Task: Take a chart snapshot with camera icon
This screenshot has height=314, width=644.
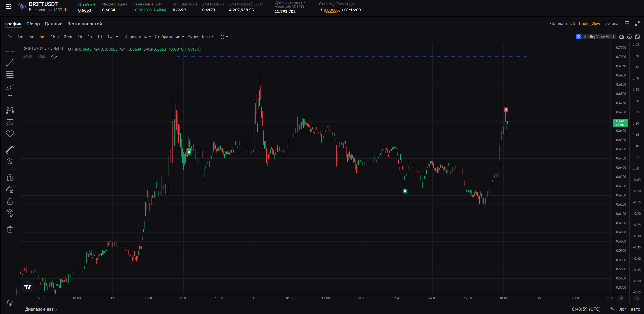Action: point(621,37)
